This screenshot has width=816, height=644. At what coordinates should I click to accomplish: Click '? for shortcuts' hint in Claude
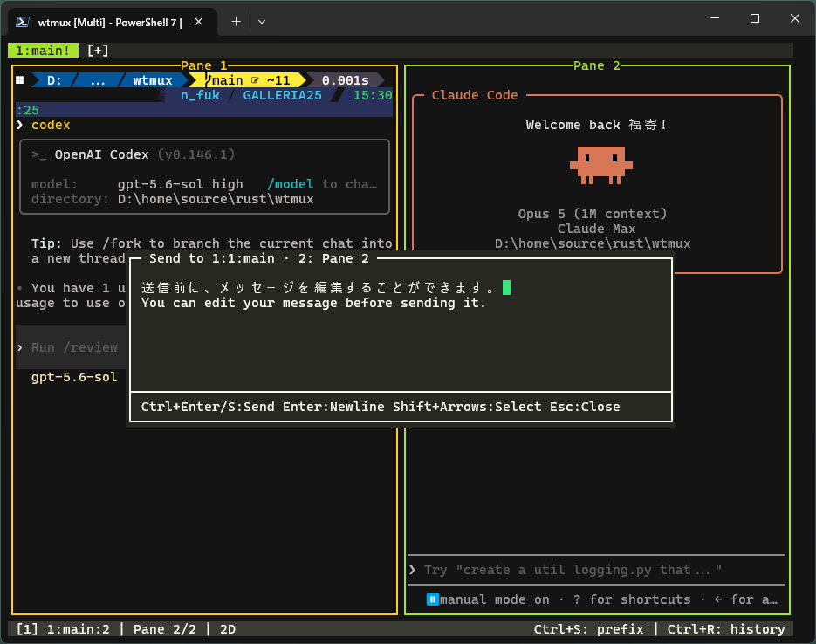coord(632,599)
